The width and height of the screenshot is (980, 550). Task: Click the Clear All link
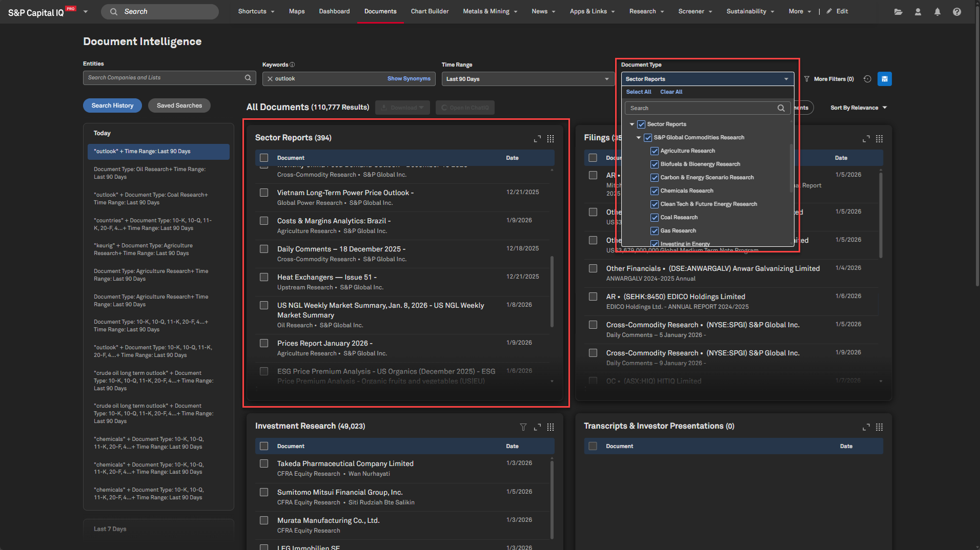click(671, 92)
